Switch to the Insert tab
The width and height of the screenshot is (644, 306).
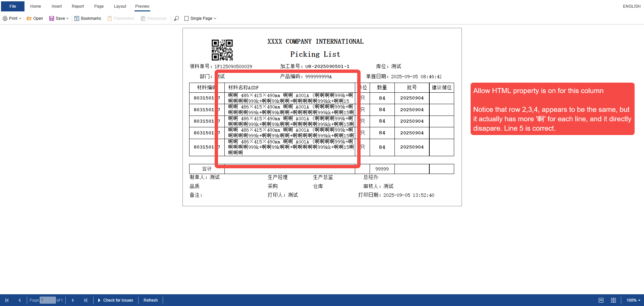click(57, 6)
